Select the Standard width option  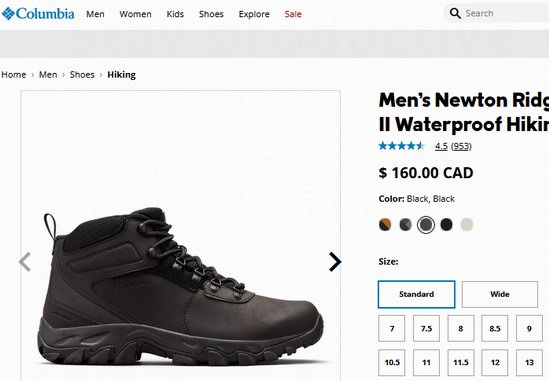[417, 294]
